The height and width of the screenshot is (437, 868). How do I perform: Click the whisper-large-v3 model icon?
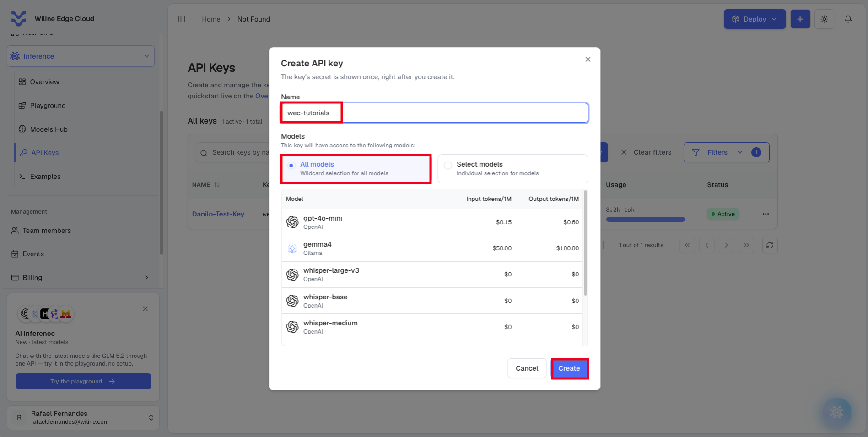[x=292, y=275]
